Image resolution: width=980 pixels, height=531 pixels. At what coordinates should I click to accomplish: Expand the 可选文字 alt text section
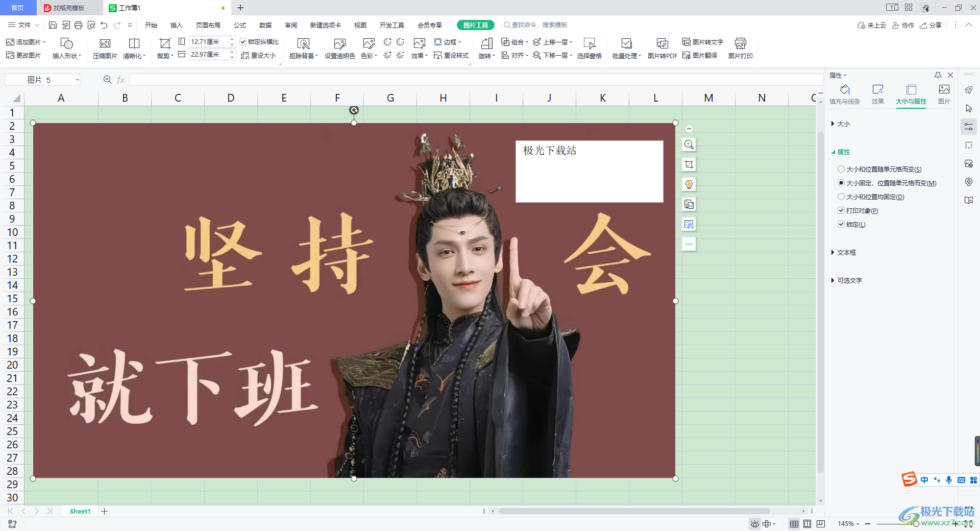tap(847, 281)
